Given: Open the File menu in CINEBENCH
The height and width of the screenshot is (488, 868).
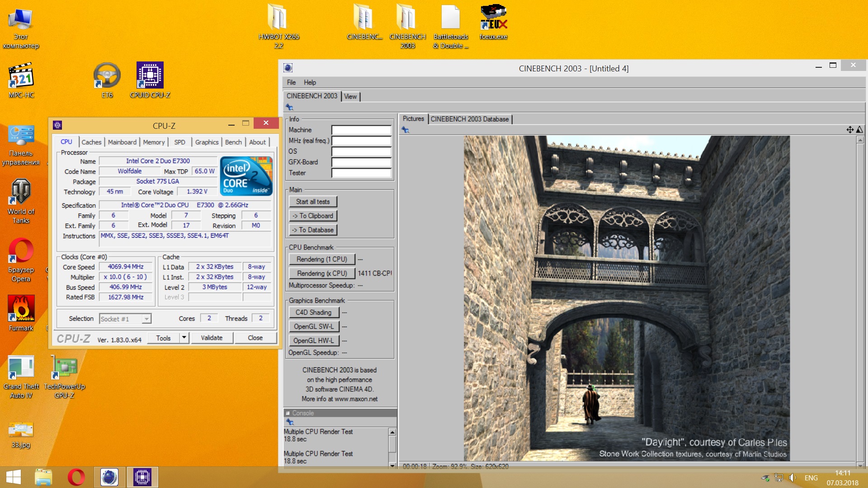Looking at the screenshot, I should click(x=291, y=82).
